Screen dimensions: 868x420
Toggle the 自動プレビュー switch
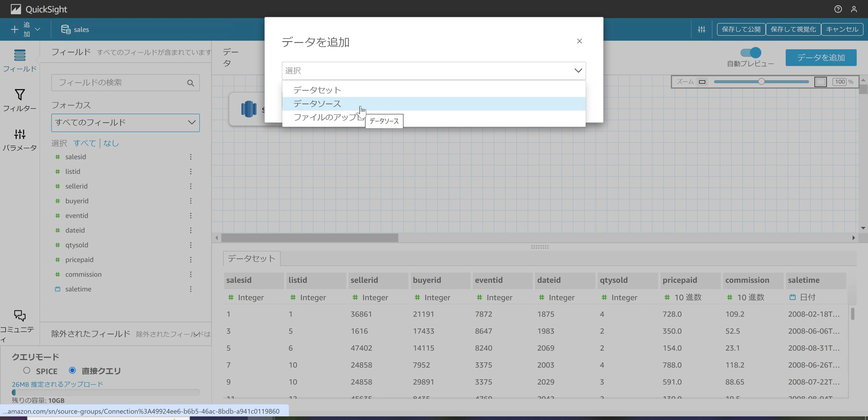tap(750, 53)
